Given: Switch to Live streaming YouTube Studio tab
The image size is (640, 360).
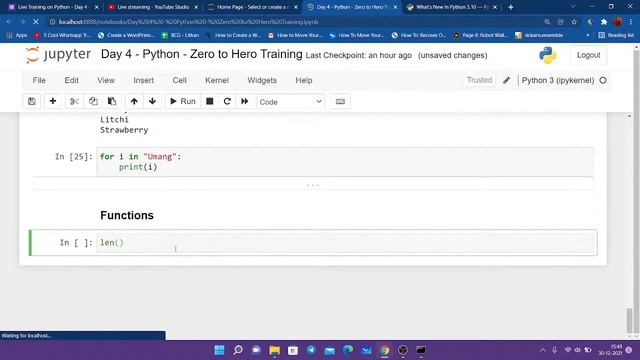Looking at the screenshot, I should click(153, 7).
